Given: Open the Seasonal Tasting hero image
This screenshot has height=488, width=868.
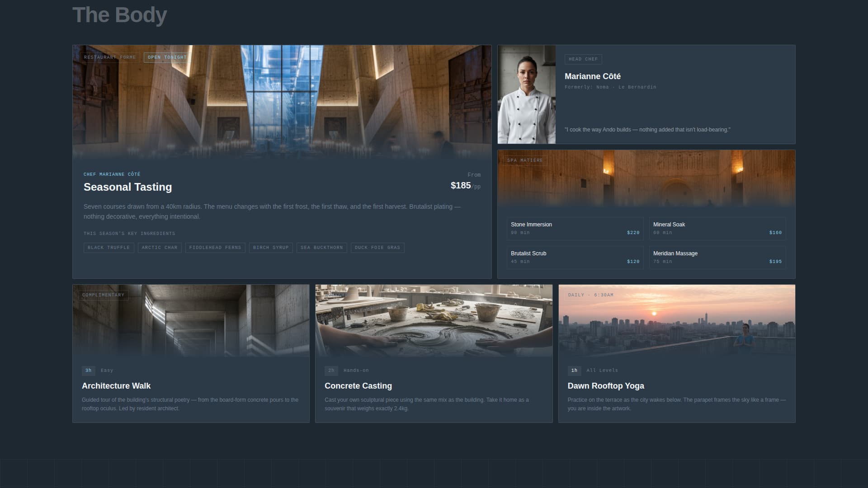Looking at the screenshot, I should tap(282, 104).
